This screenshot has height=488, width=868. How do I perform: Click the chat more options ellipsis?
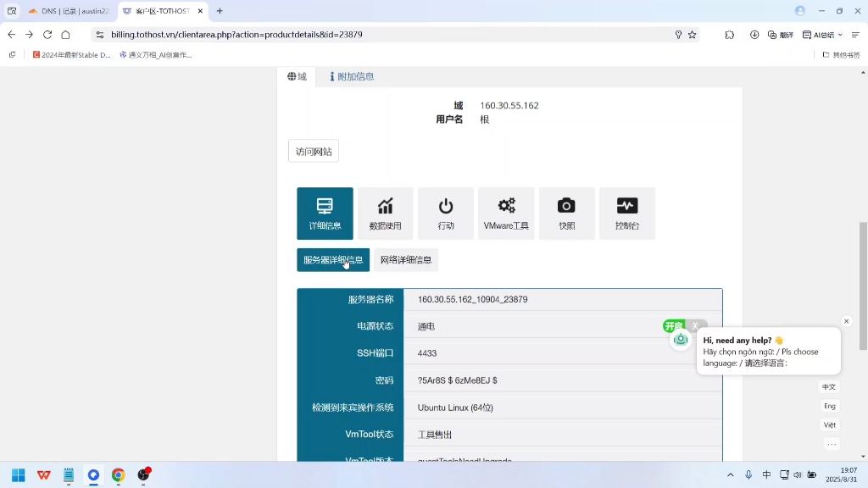click(x=832, y=444)
